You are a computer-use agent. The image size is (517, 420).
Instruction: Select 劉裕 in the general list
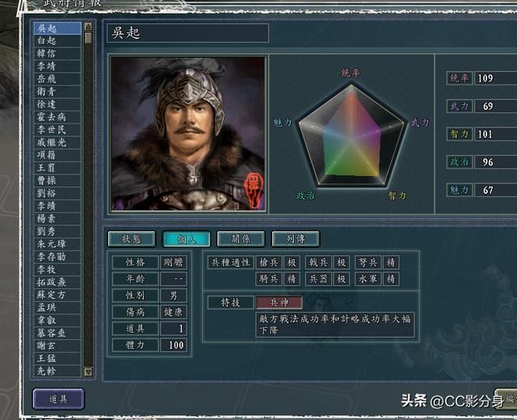tap(57, 193)
